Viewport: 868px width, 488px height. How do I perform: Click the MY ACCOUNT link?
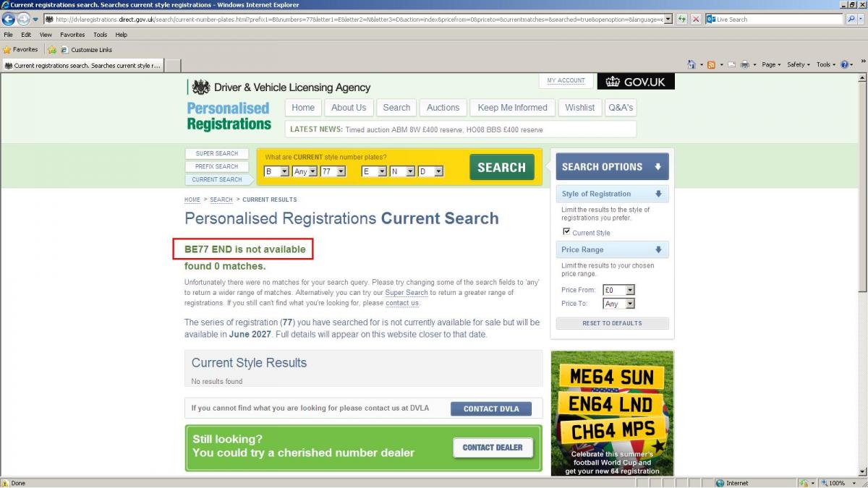pyautogui.click(x=566, y=81)
